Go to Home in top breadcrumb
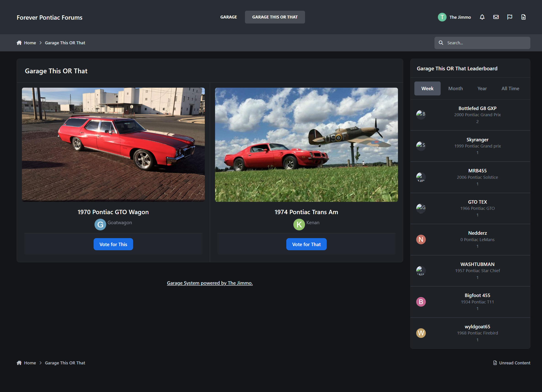The width and height of the screenshot is (542, 392). (30, 43)
